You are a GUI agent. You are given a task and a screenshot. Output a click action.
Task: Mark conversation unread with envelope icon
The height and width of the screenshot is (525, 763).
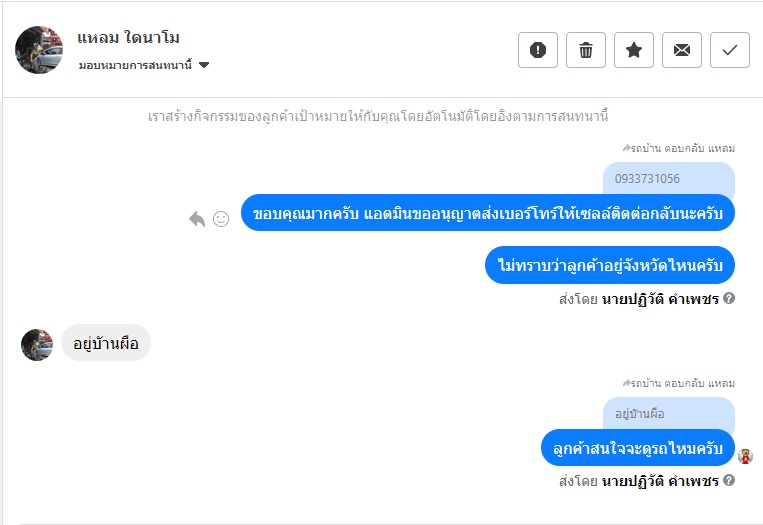tap(682, 50)
